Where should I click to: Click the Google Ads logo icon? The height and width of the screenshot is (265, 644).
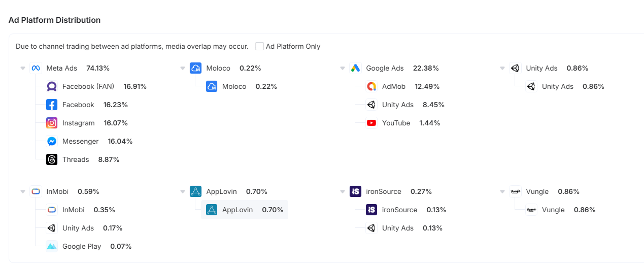pos(355,69)
